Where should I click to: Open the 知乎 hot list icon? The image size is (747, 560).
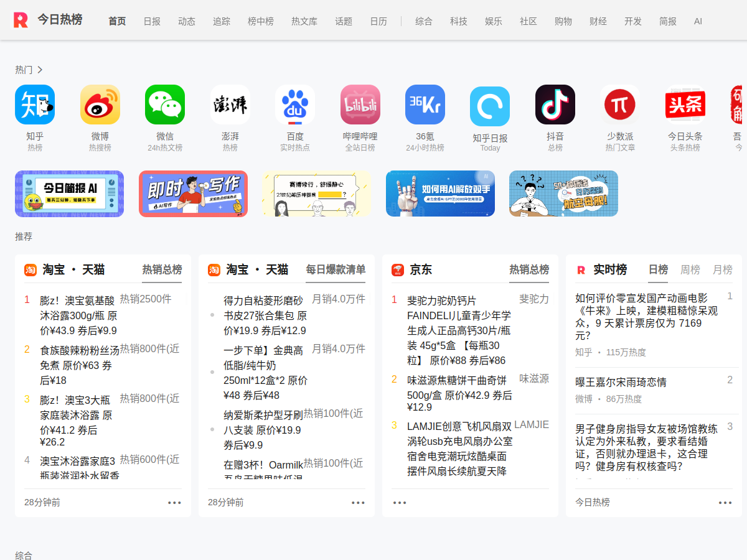pyautogui.click(x=35, y=105)
